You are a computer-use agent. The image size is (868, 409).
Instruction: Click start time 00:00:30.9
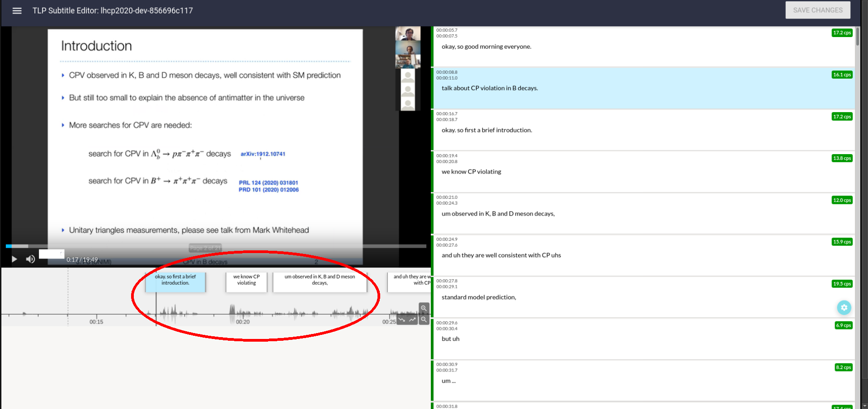(447, 365)
